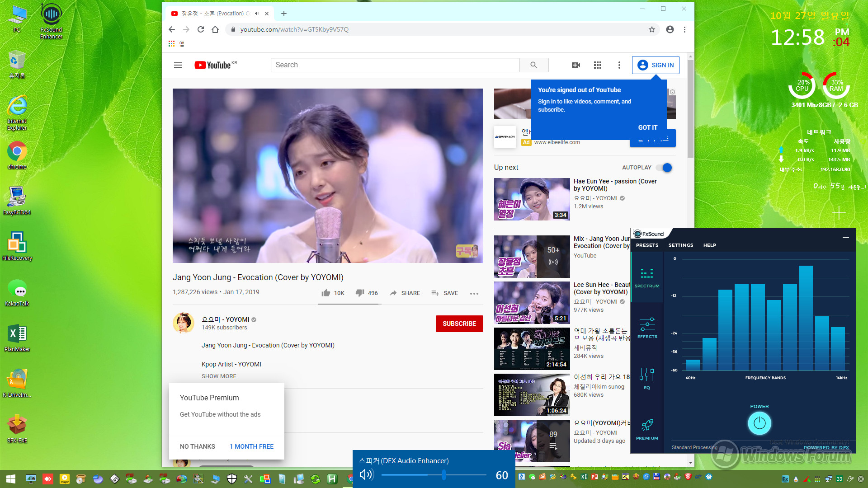Open the FxSound Effects panel
Screen dimensions: 868x488
point(647,328)
